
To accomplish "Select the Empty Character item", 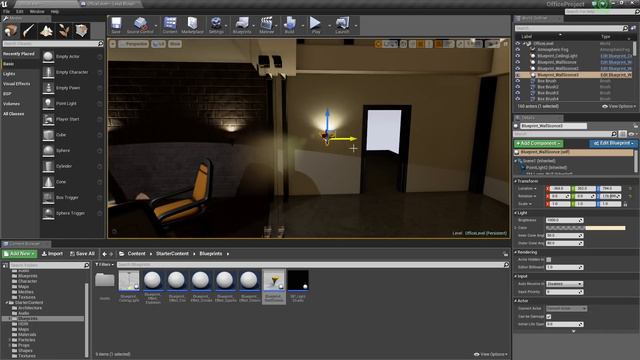I will click(72, 72).
